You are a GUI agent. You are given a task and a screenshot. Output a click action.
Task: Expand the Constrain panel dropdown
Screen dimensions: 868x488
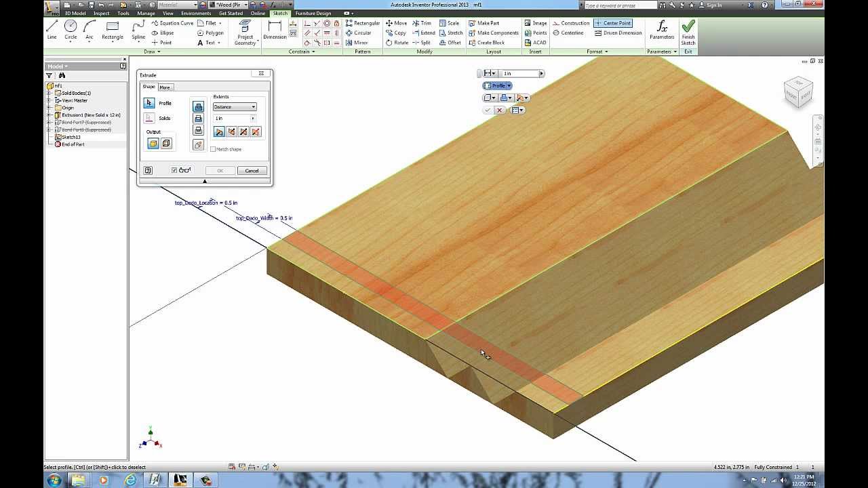click(x=301, y=52)
